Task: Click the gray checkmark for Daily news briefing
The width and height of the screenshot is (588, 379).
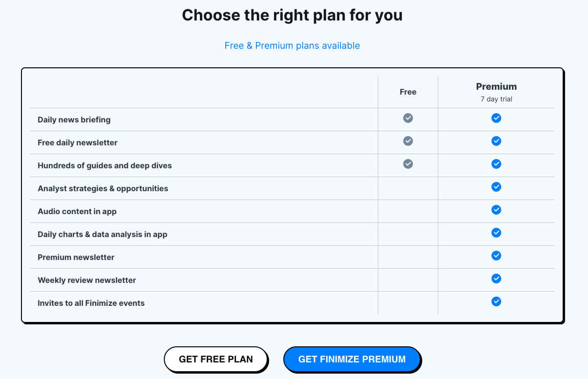Action: (408, 118)
